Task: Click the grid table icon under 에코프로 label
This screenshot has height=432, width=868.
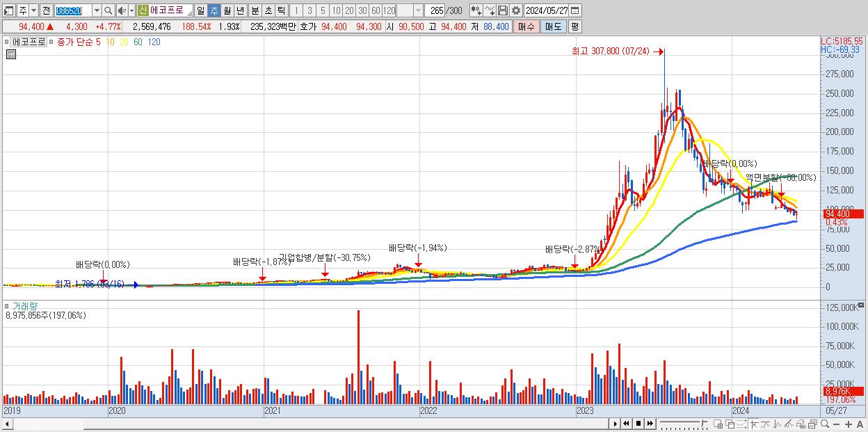Action: tap(11, 54)
